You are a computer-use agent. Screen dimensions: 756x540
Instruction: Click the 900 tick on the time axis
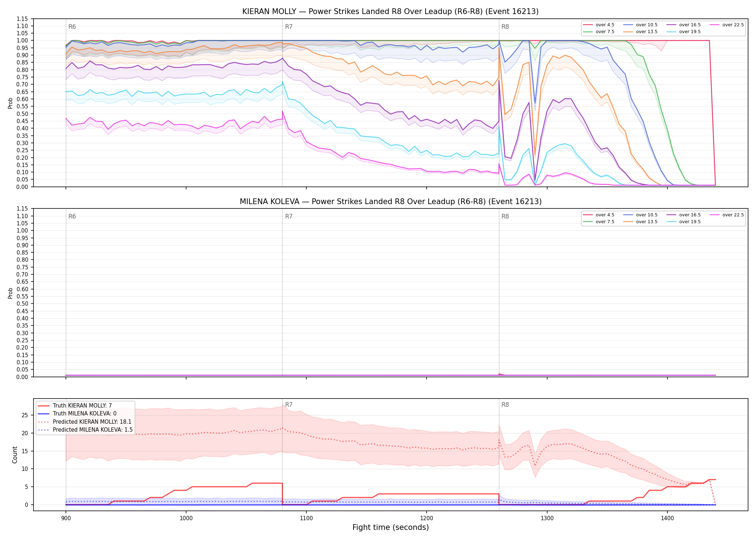point(66,518)
